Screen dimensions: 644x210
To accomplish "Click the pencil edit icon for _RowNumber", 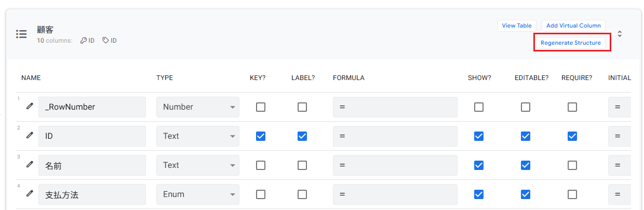I will tap(30, 106).
